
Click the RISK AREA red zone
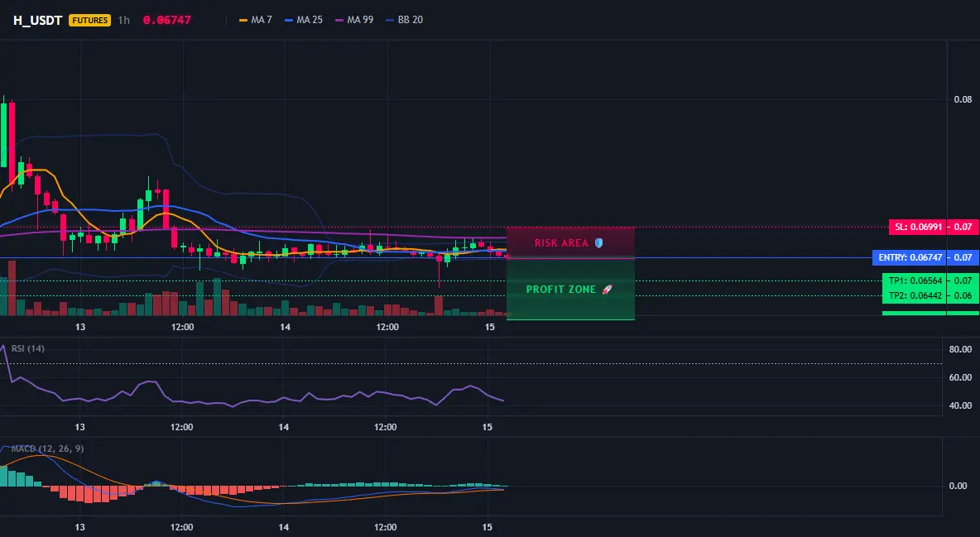click(x=570, y=242)
